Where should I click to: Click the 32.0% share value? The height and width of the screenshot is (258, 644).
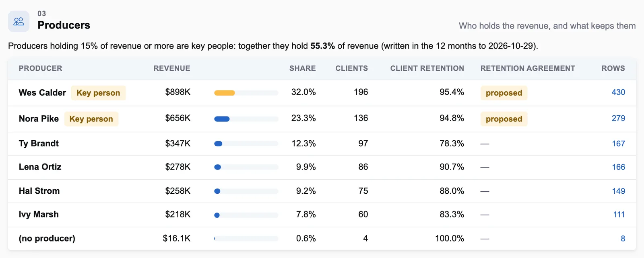coord(303,92)
